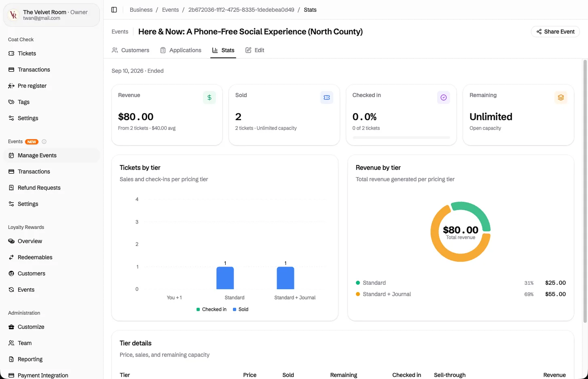
Task: Toggle Checked in legend item
Action: [212, 309]
